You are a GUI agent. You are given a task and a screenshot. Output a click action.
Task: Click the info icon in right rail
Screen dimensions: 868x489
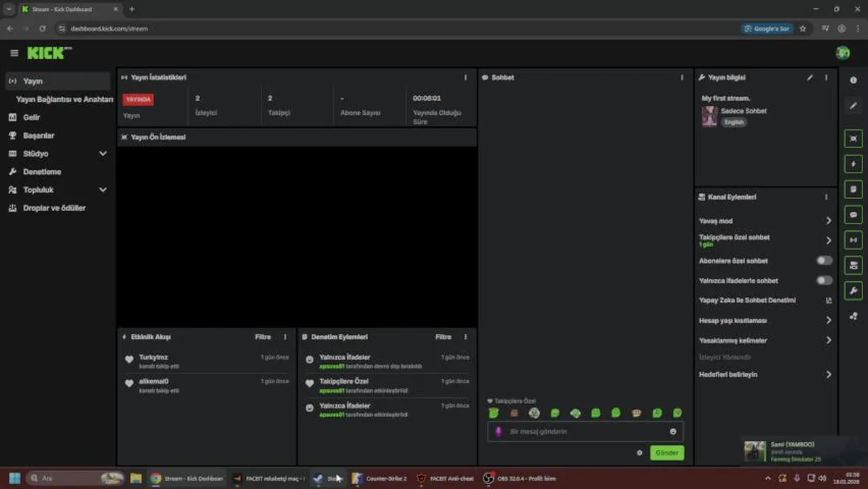point(853,80)
